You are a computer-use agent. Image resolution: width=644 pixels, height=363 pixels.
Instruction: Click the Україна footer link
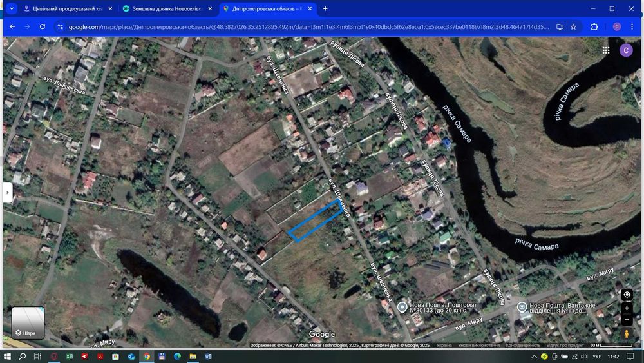click(444, 346)
